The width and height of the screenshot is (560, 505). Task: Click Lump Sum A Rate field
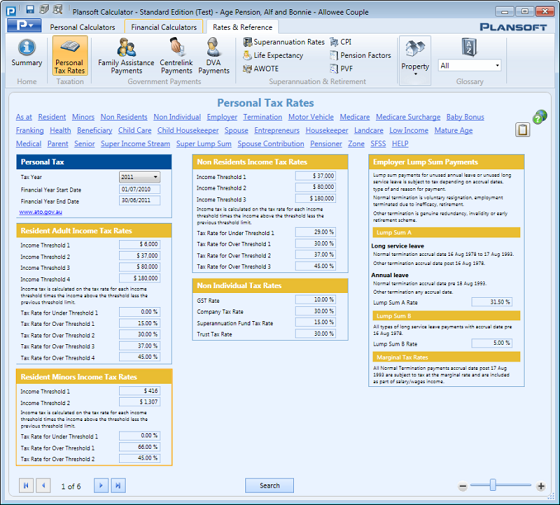492,302
